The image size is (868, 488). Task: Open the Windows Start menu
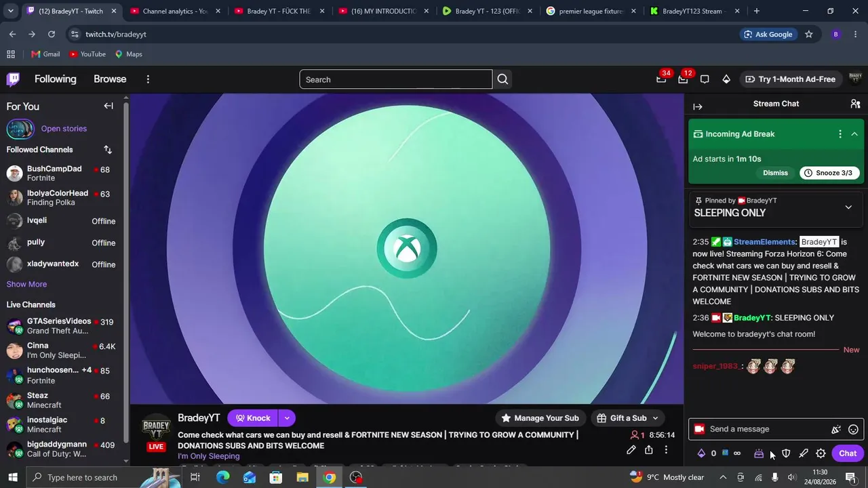point(12,477)
